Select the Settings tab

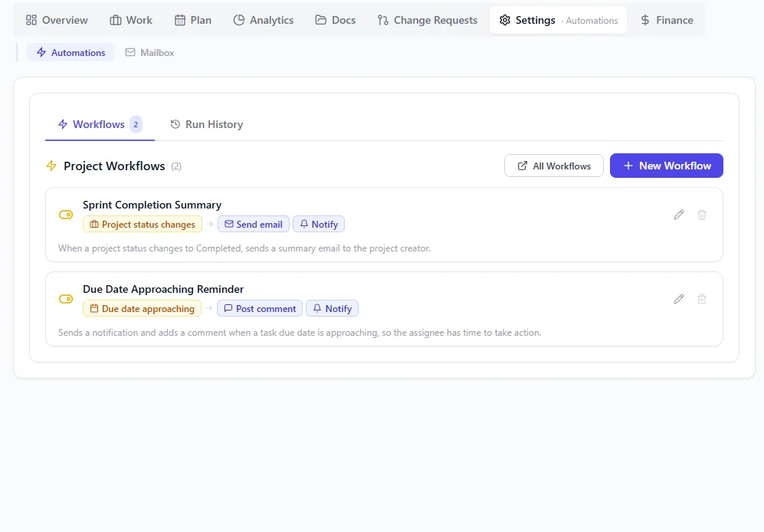pyautogui.click(x=558, y=20)
